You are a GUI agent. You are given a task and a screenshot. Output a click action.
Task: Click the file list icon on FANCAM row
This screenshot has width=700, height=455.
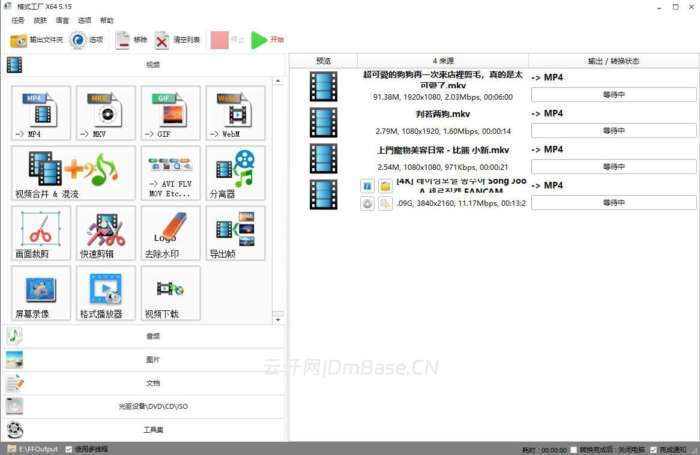coord(385,204)
